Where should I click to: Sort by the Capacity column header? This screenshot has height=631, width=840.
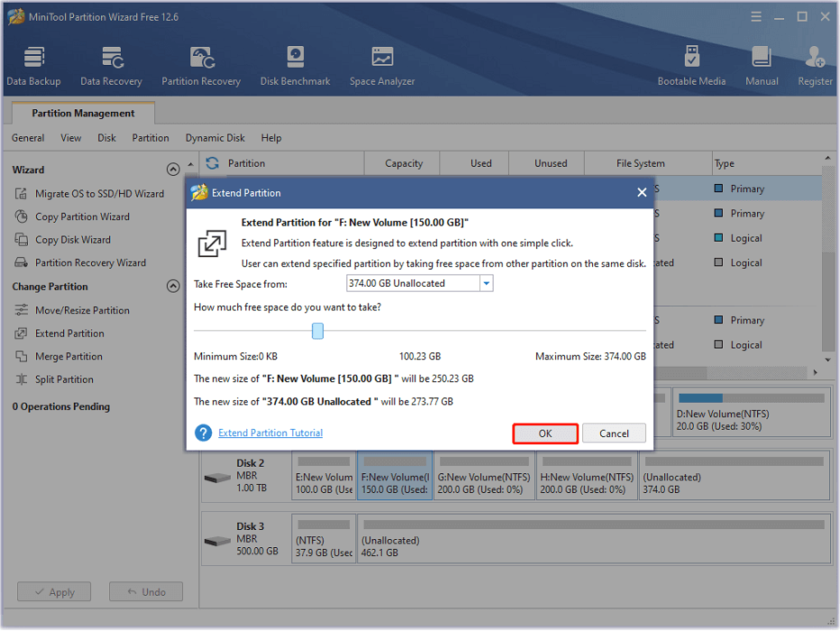pos(404,163)
